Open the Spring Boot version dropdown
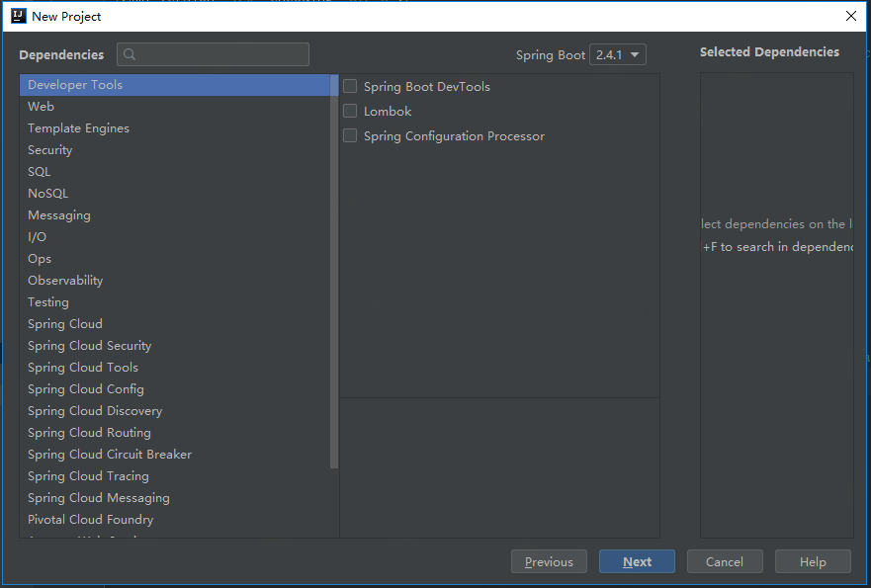871x588 pixels. pyautogui.click(x=617, y=54)
